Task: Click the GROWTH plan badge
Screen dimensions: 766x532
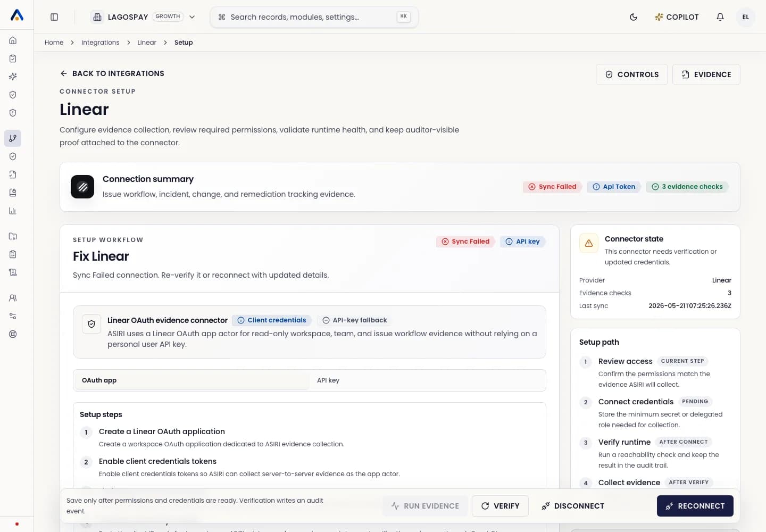Action: coord(168,16)
